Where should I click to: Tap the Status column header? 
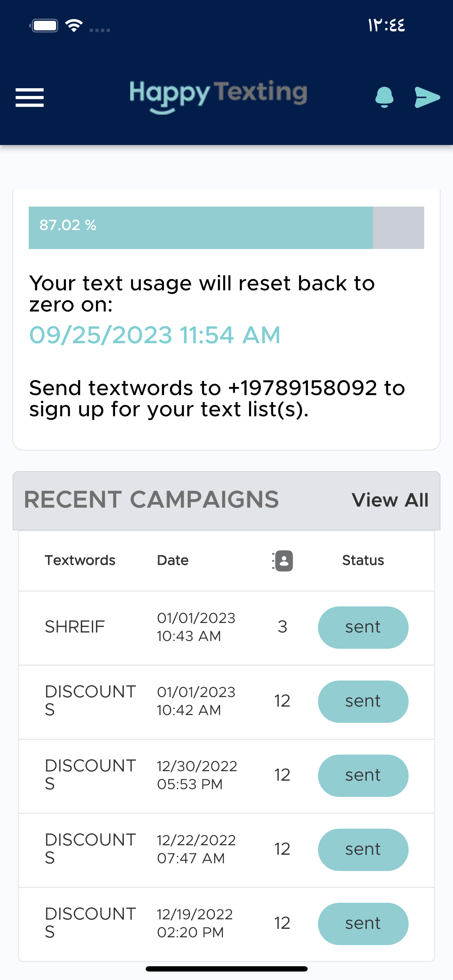click(363, 561)
